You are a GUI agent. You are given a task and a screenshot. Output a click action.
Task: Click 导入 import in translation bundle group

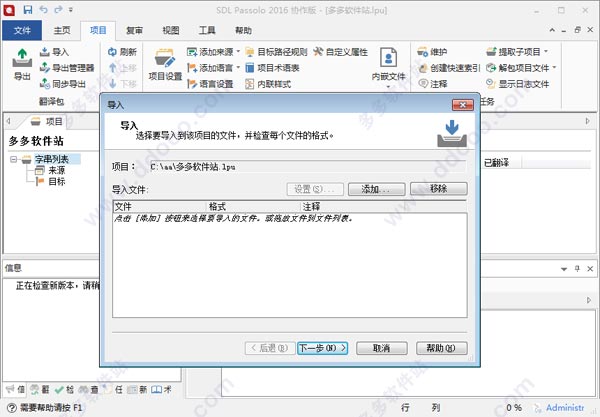tap(54, 52)
